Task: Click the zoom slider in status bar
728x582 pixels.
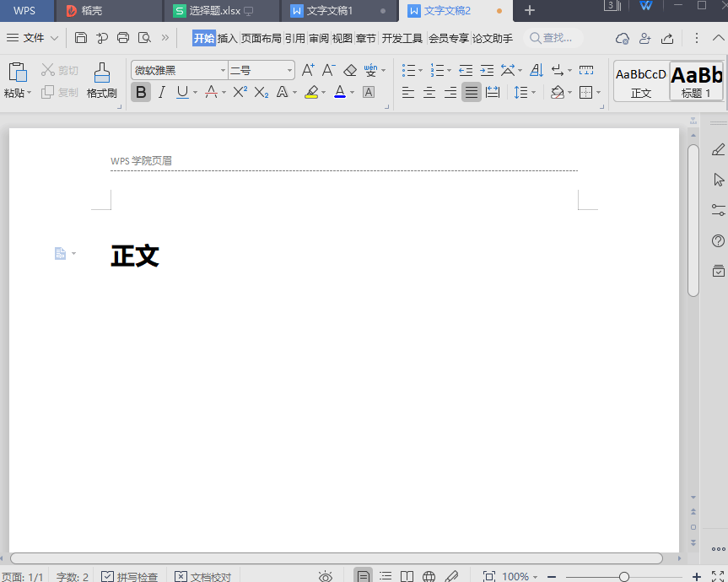Action: coord(623,577)
